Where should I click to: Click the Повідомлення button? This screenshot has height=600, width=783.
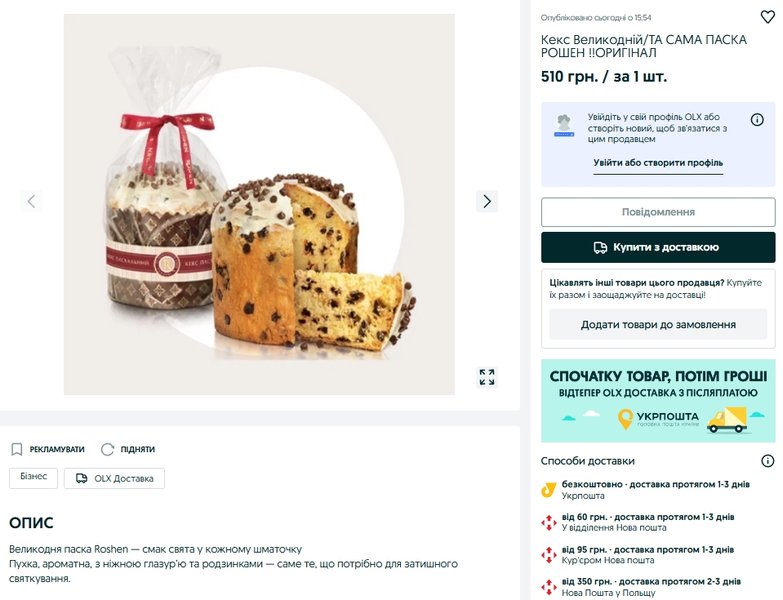[x=658, y=212]
